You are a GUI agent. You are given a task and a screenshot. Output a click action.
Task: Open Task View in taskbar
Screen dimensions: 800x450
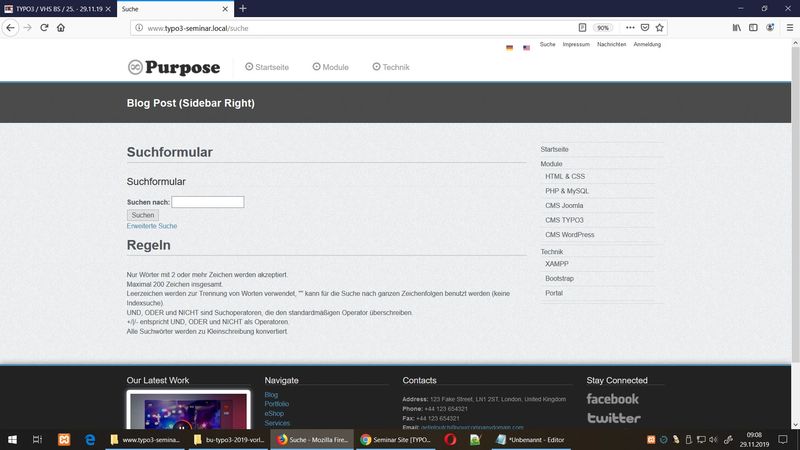coord(37,439)
